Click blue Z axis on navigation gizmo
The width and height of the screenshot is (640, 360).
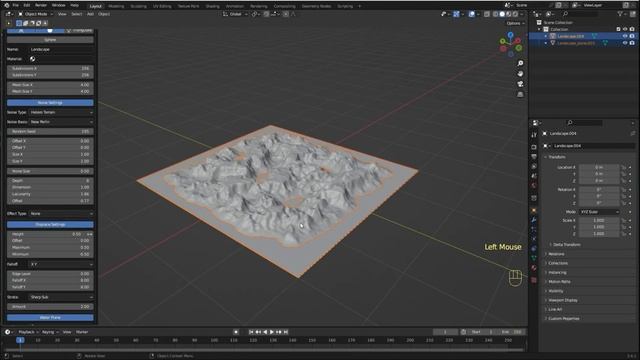[x=511, y=35]
